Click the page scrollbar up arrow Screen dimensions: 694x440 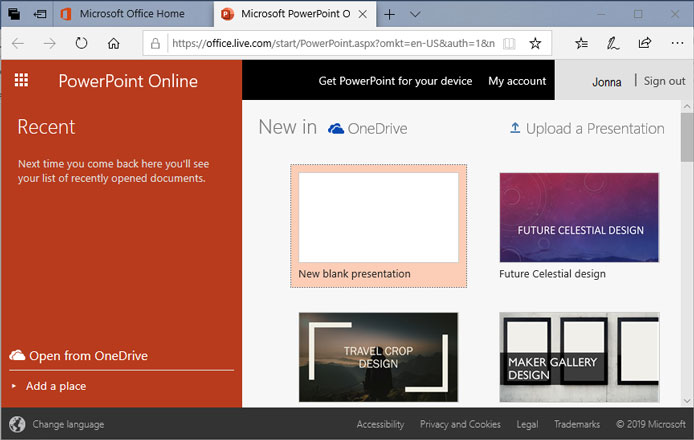tap(687, 106)
